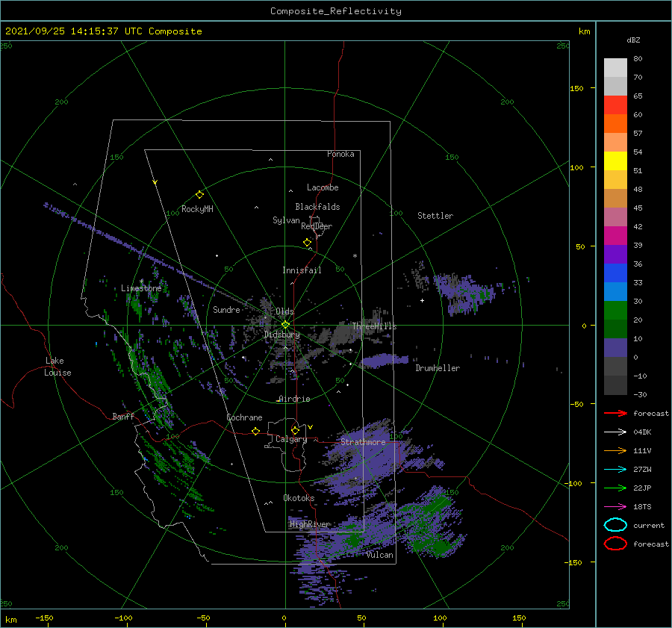Click the yellow diamond marker near RockyMH
672x628 pixels.
click(x=199, y=195)
